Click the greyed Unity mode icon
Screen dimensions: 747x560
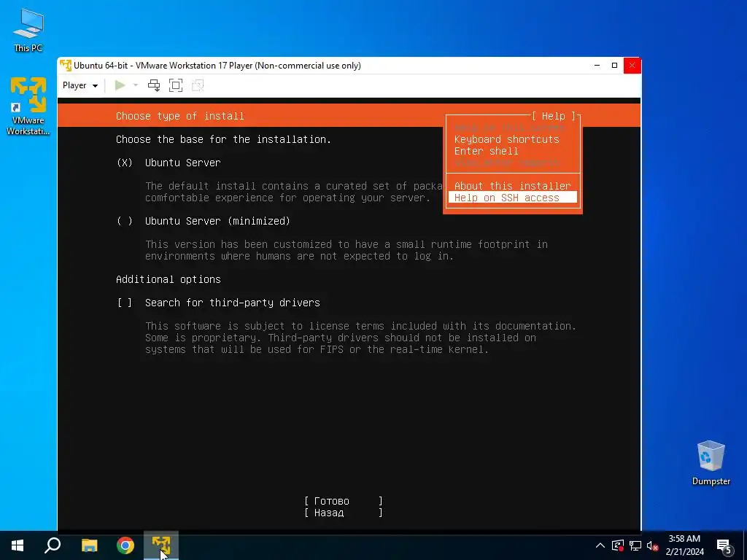tap(198, 85)
